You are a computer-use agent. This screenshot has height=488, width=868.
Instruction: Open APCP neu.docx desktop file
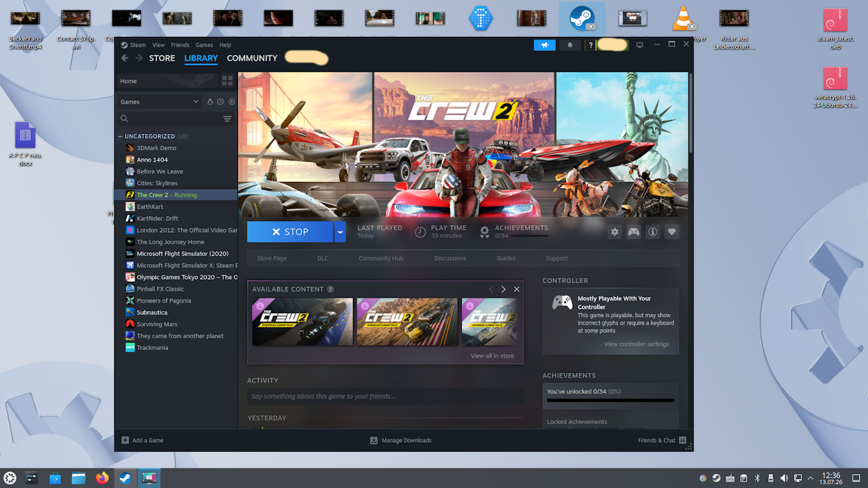(25, 145)
